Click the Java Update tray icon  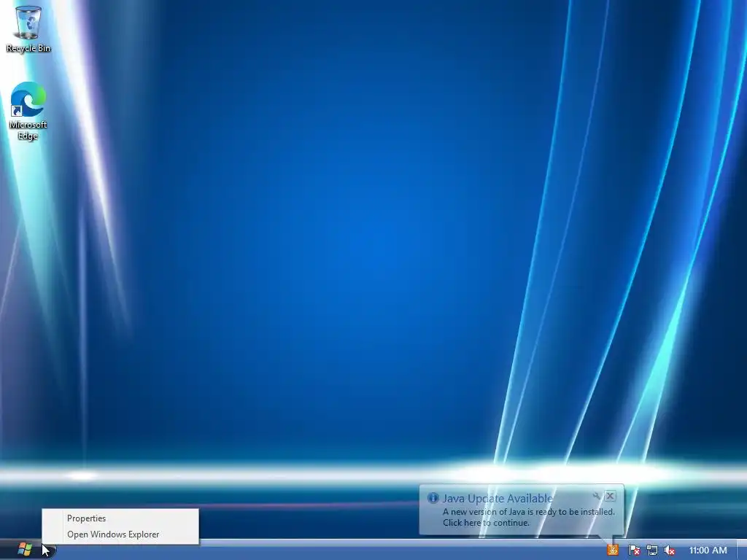click(613, 550)
